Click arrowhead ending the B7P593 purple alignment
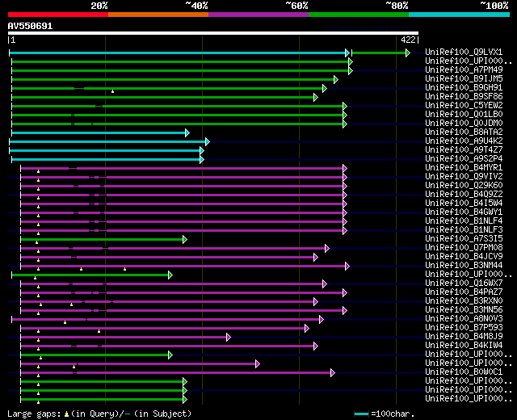This screenshot has height=420, width=517. coord(307,329)
